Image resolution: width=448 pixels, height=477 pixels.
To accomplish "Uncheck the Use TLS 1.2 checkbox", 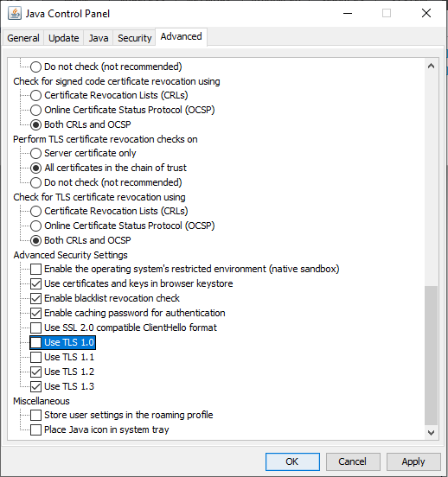I will [x=35, y=372].
